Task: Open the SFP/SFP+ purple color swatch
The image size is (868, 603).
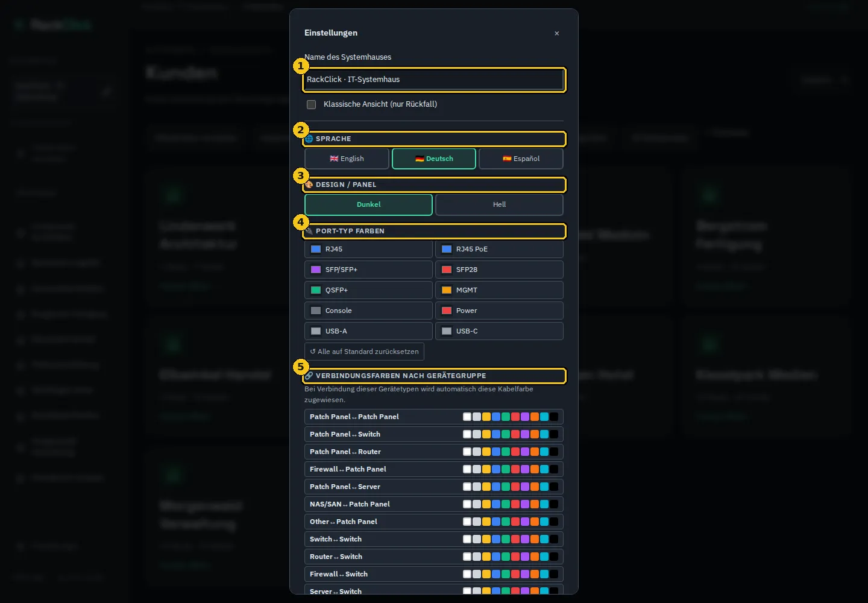Action: tap(316, 270)
